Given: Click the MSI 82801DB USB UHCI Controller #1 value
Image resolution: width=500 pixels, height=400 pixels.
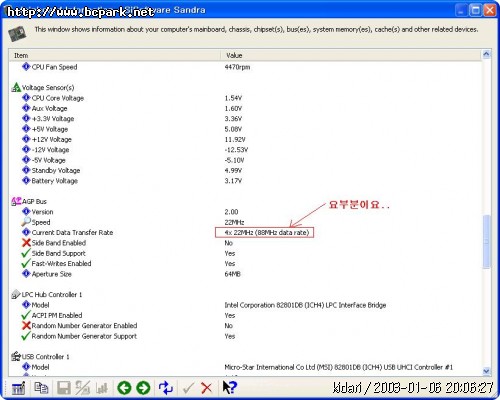Looking at the screenshot, I should click(338, 367).
